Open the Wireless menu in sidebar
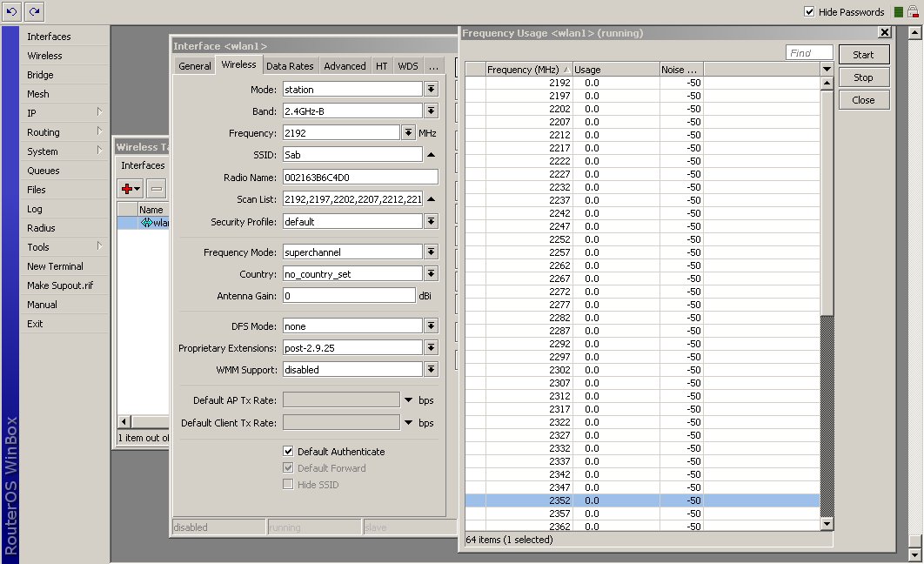This screenshot has height=564, width=924. [44, 56]
